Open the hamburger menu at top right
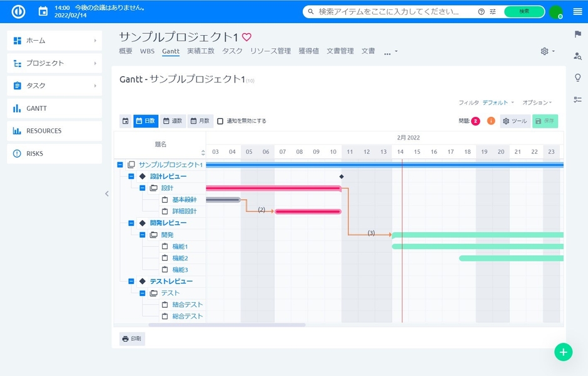This screenshot has height=376, width=588. (577, 11)
